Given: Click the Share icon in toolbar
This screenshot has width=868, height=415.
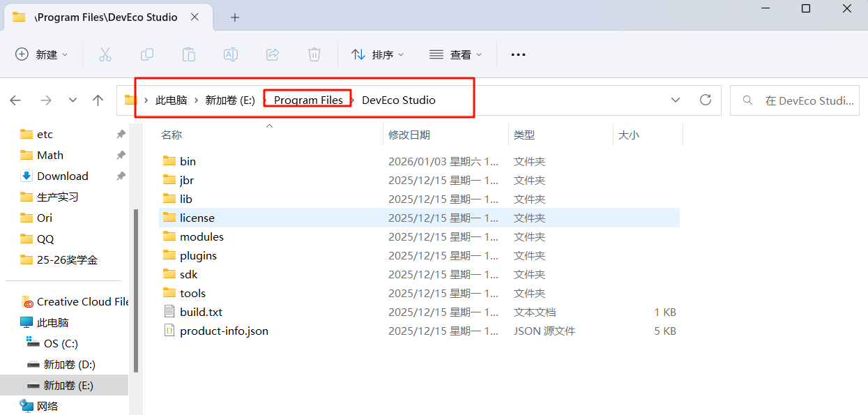Looking at the screenshot, I should pos(273,54).
